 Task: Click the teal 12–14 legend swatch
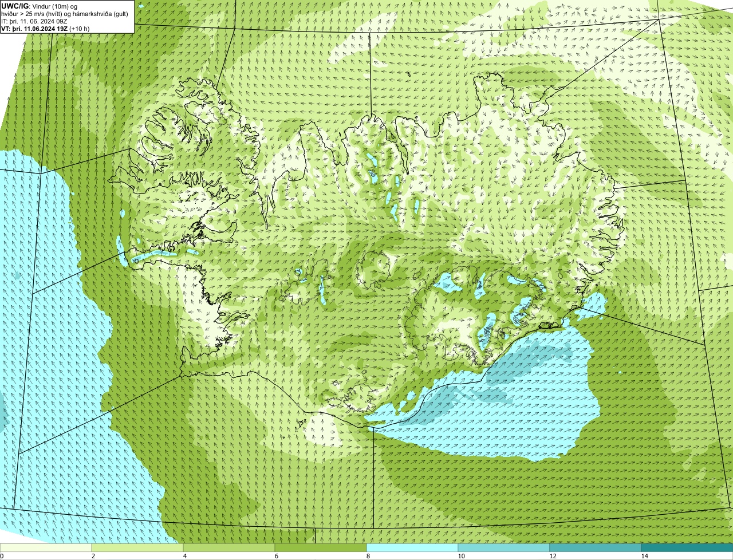[x=596, y=547]
